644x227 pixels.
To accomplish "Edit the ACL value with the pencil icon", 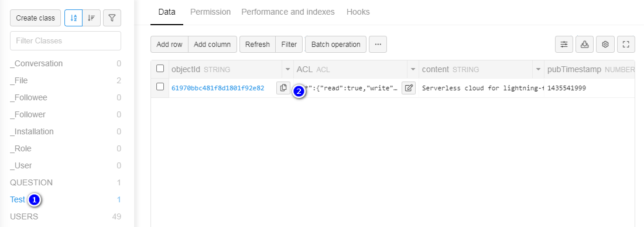I will coord(409,88).
